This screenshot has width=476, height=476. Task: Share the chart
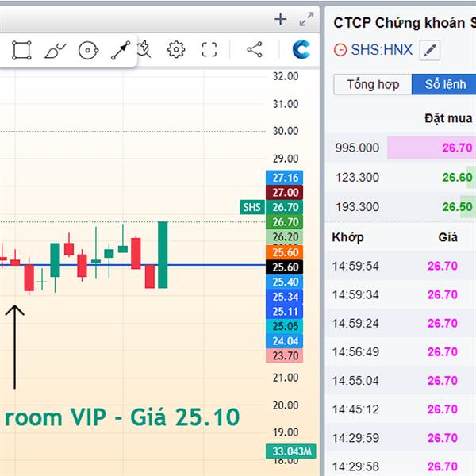255,49
